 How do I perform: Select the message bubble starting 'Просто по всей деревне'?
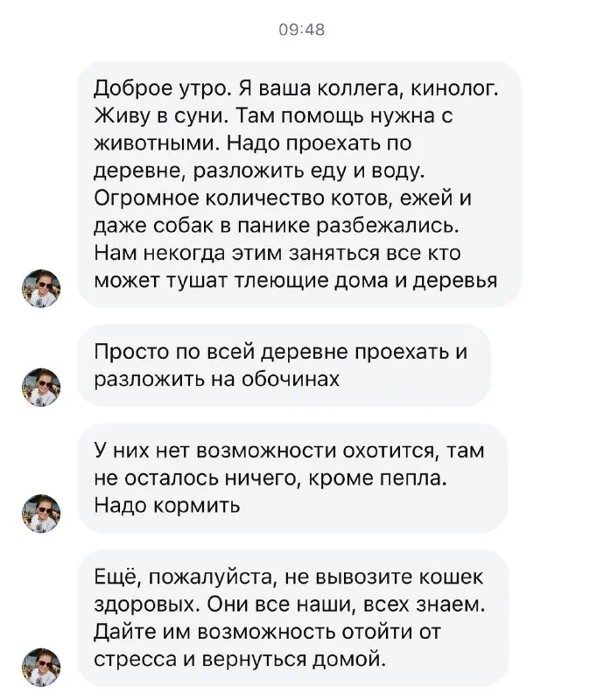coord(284,365)
